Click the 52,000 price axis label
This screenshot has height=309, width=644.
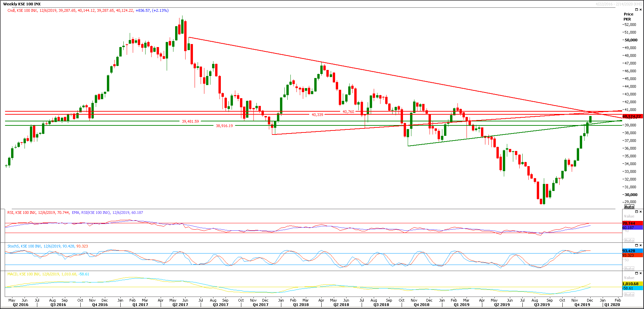pyautogui.click(x=630, y=25)
